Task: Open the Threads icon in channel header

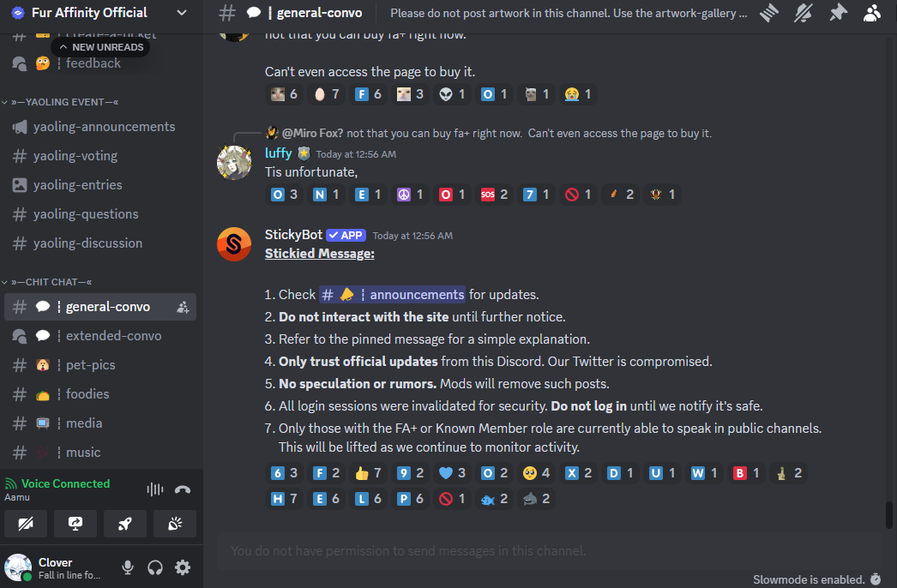Action: pos(769,13)
